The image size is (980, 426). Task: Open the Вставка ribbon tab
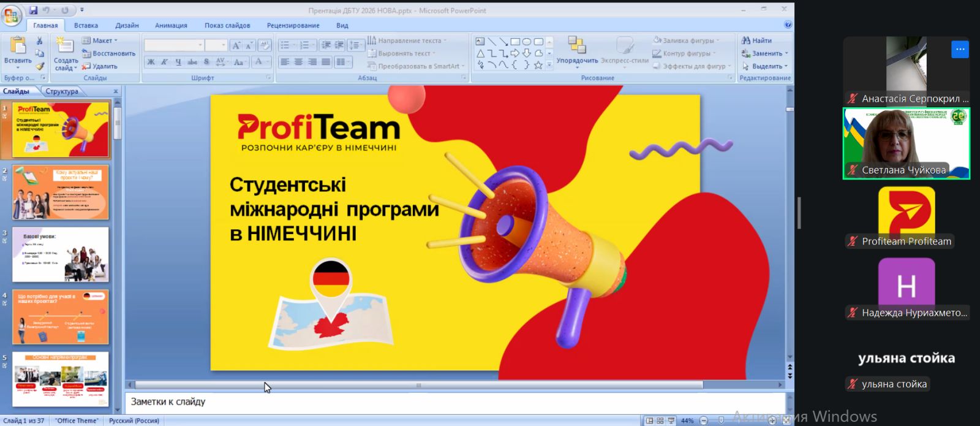86,25
